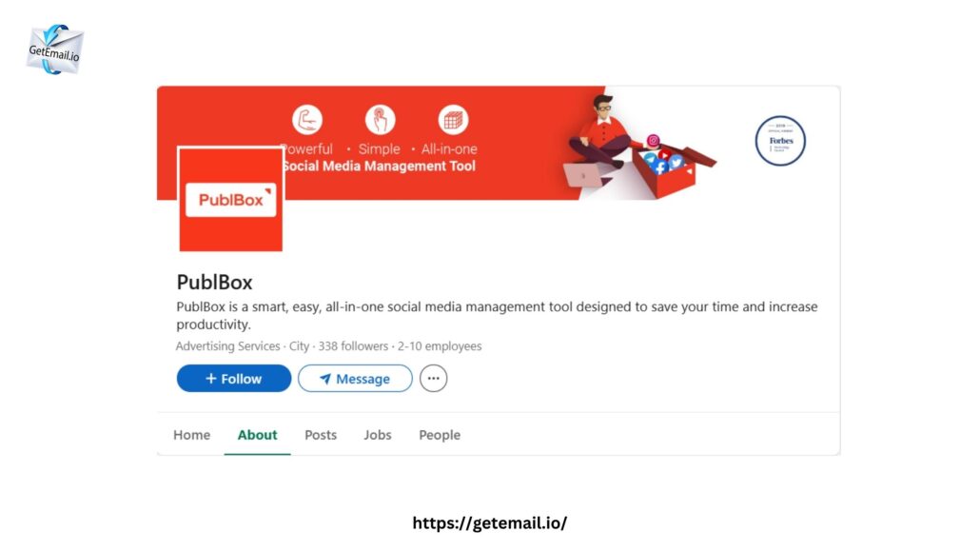Send a Message to PublBox

click(355, 379)
